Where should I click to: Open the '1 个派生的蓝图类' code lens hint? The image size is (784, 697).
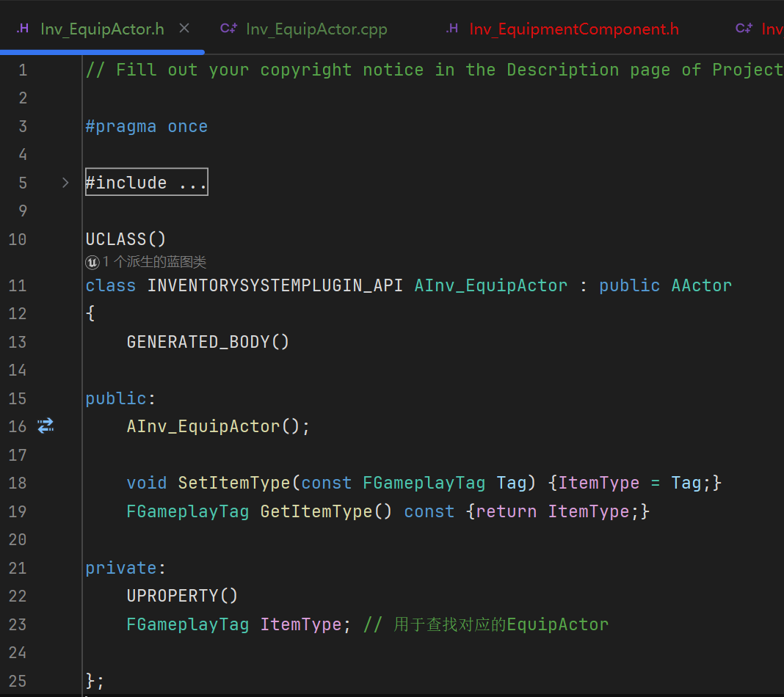tap(154, 262)
